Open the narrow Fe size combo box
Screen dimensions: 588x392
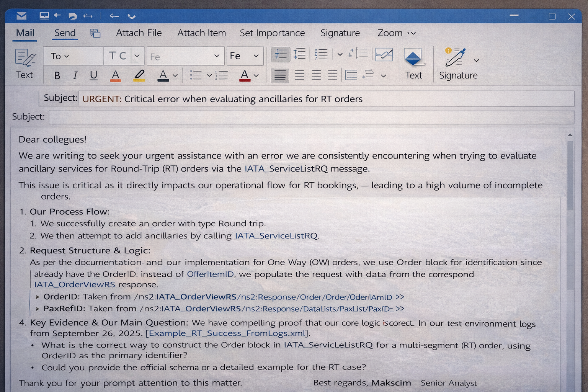pos(245,56)
